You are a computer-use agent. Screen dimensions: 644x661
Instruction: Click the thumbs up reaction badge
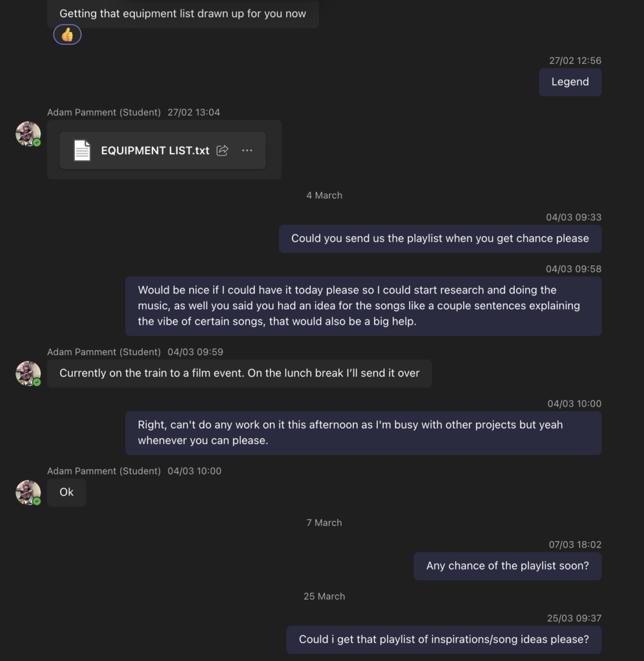pos(67,35)
